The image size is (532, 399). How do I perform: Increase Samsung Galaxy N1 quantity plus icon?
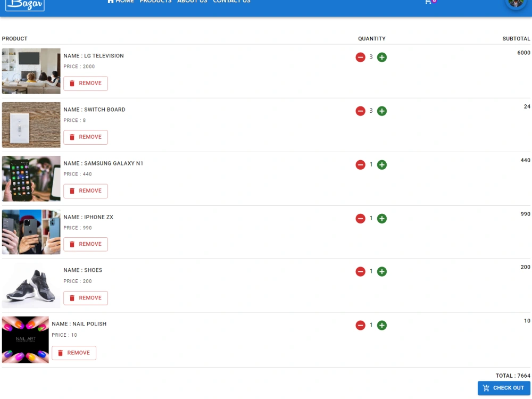coord(381,165)
